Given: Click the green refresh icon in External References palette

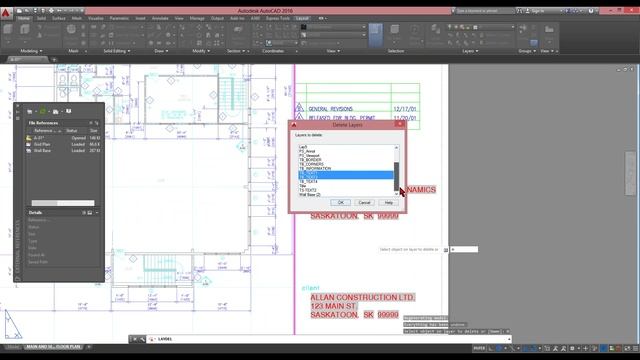Looking at the screenshot, I should [x=43, y=111].
